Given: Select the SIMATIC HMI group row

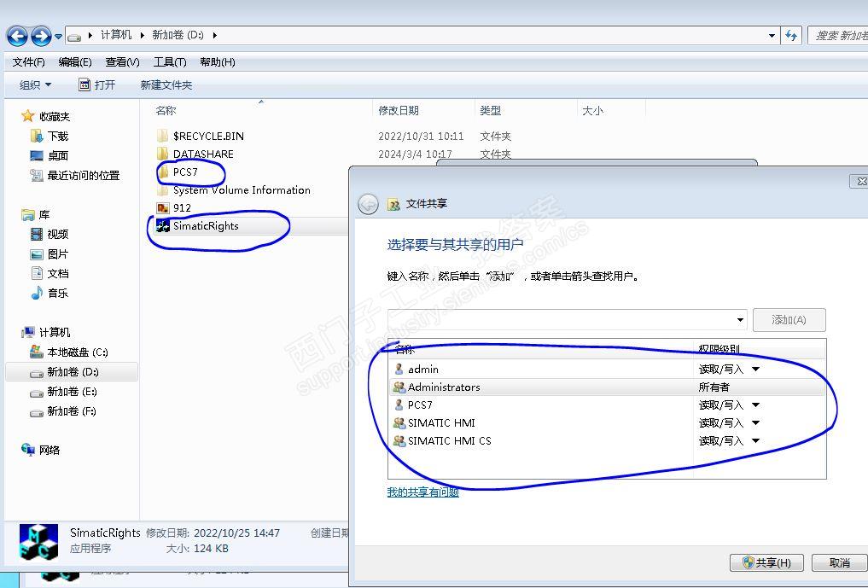Looking at the screenshot, I should (607, 423).
